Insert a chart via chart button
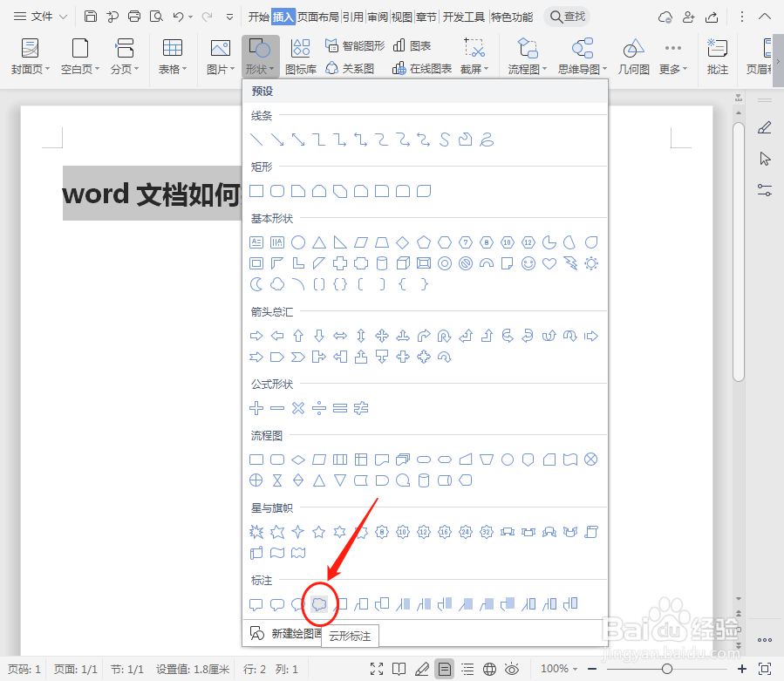 click(x=412, y=45)
